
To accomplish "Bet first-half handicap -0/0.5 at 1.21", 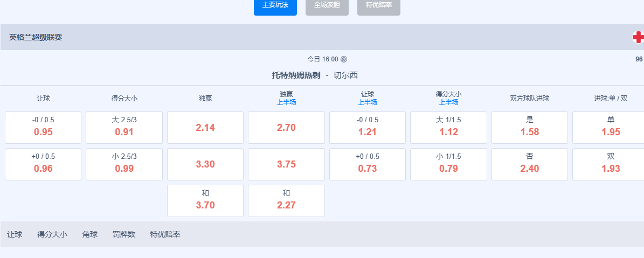I will point(368,128).
